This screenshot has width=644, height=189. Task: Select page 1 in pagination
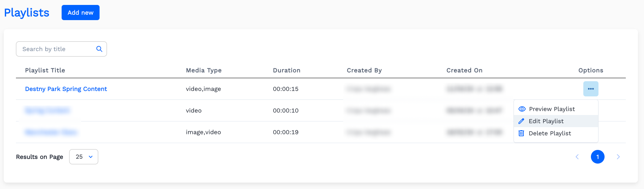(597, 157)
